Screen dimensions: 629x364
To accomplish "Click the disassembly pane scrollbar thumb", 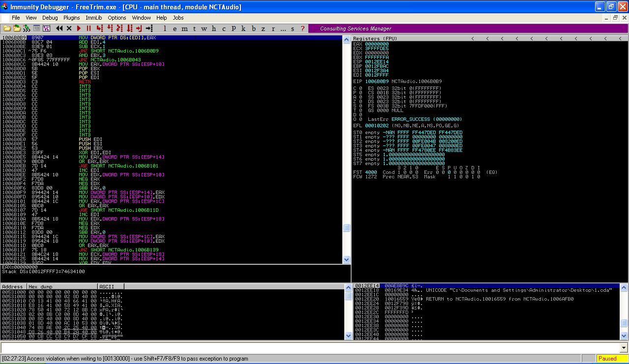I will point(346,228).
